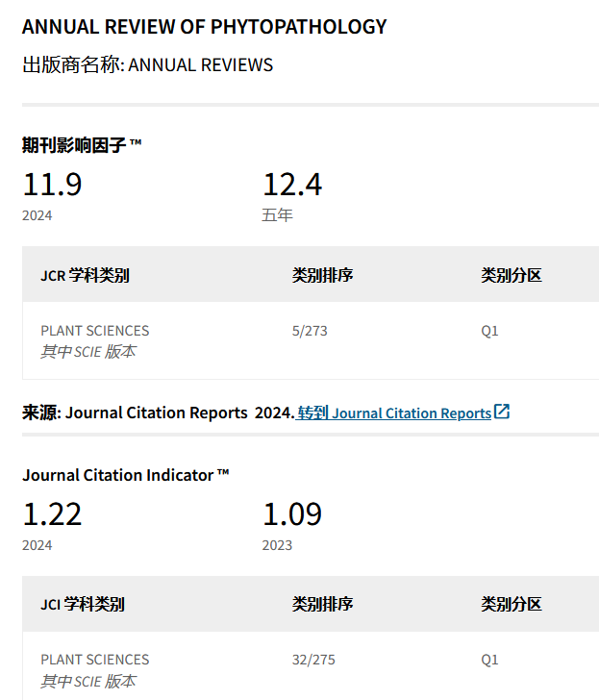Click the Q1 quartile in the JCI table
Viewport: 599px width, 700px height.
coord(489,660)
